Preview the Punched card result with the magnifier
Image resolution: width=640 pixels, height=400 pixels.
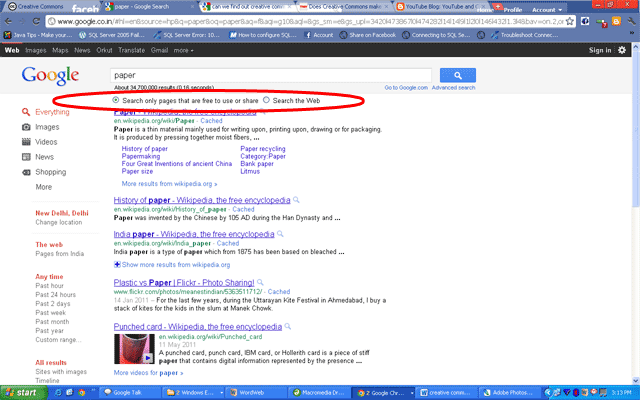coord(288,327)
